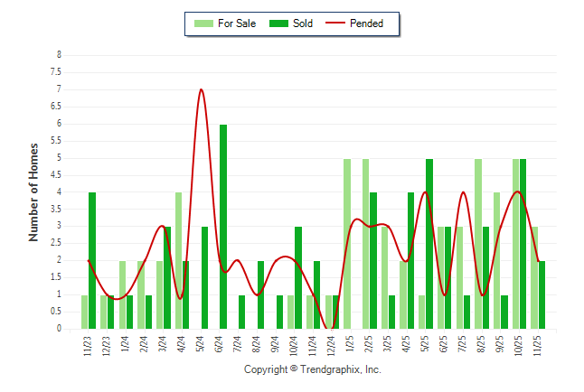Click the Number of Homes axis title
Image resolution: width=584 pixels, height=392 pixels.
coord(33,191)
